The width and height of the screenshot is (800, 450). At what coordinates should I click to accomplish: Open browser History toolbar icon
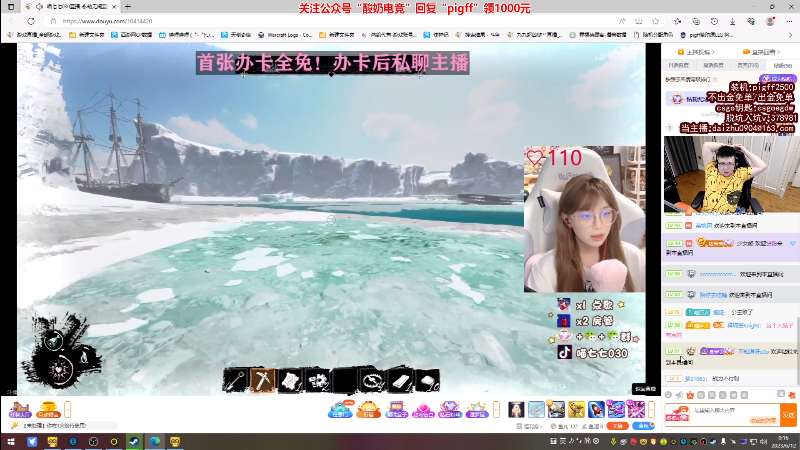[x=714, y=21]
